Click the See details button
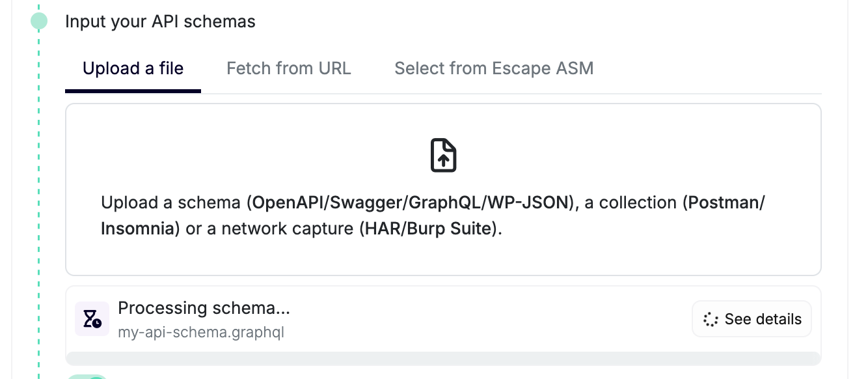 [752, 319]
